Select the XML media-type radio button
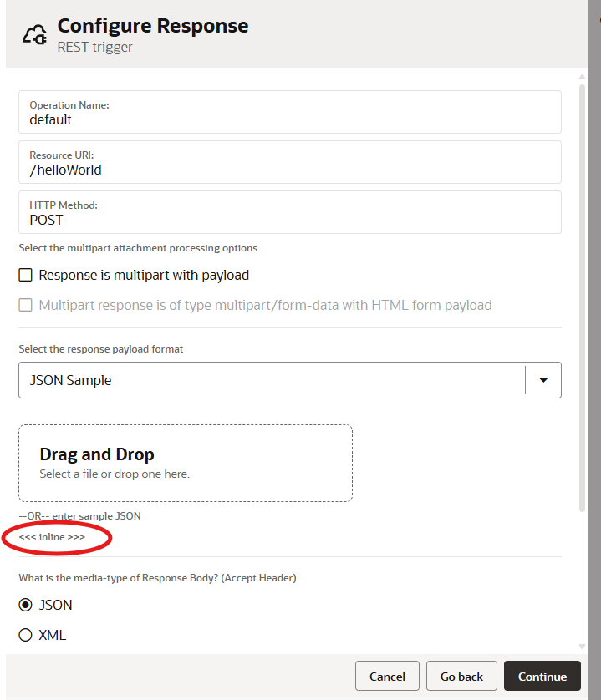Viewport: 601px width, 700px height. coord(26,635)
